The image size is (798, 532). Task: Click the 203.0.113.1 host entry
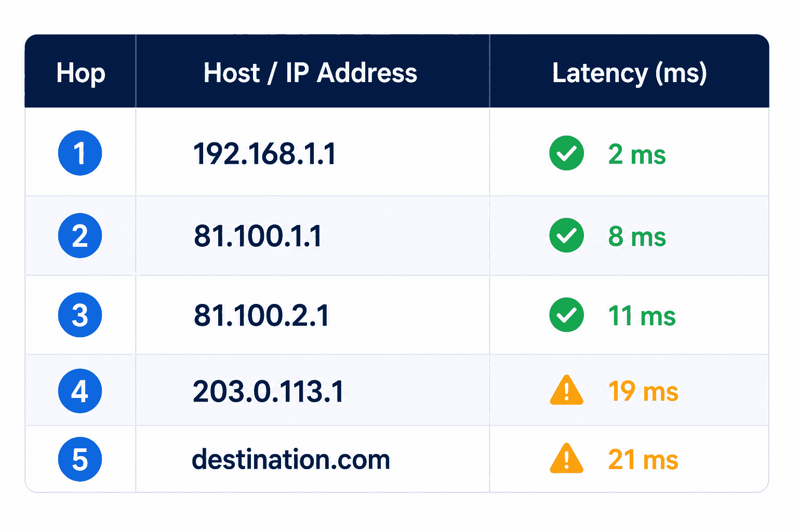tap(268, 391)
